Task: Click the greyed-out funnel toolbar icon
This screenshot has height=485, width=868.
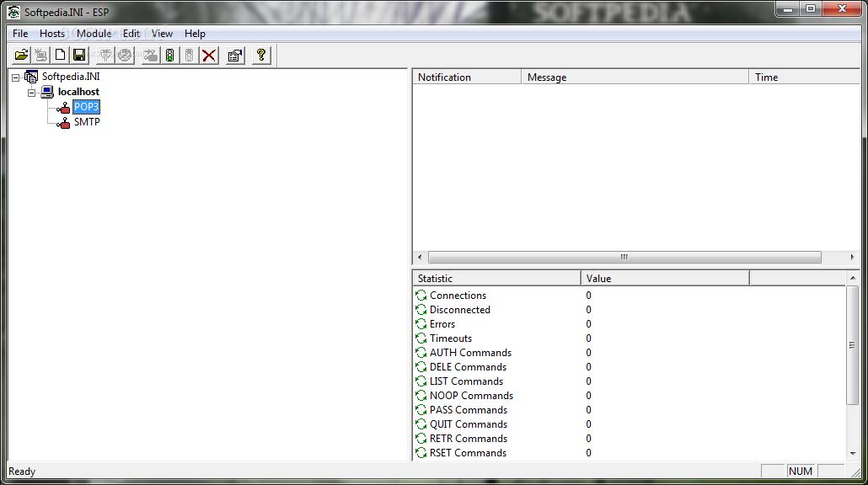Action: 105,56
